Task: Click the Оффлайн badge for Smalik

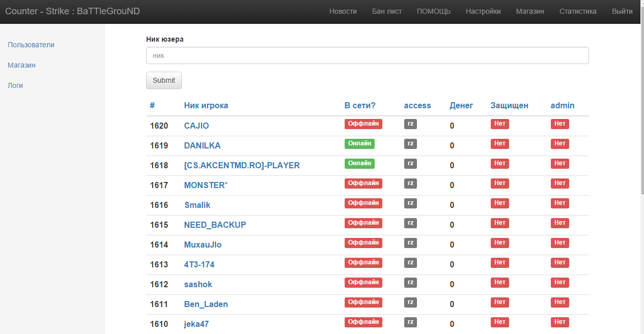Action: (x=363, y=203)
